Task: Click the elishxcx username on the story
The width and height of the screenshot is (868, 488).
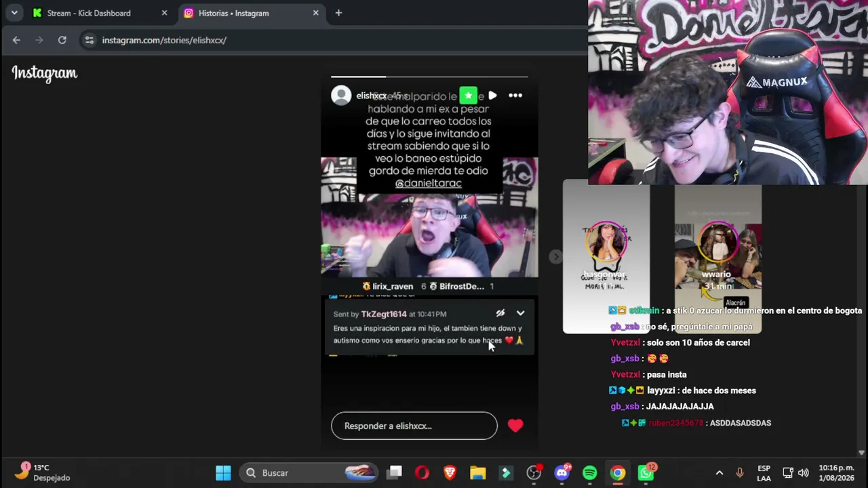Action: coord(371,96)
